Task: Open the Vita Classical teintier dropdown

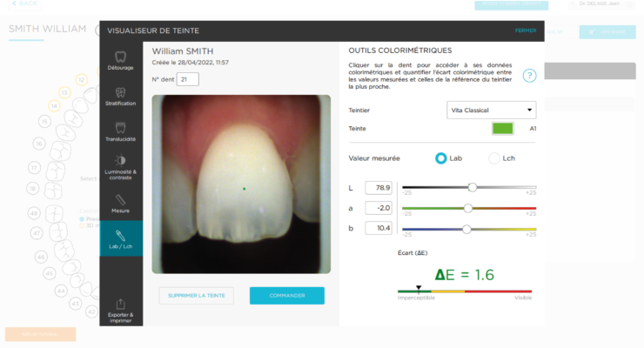Action: [x=491, y=110]
